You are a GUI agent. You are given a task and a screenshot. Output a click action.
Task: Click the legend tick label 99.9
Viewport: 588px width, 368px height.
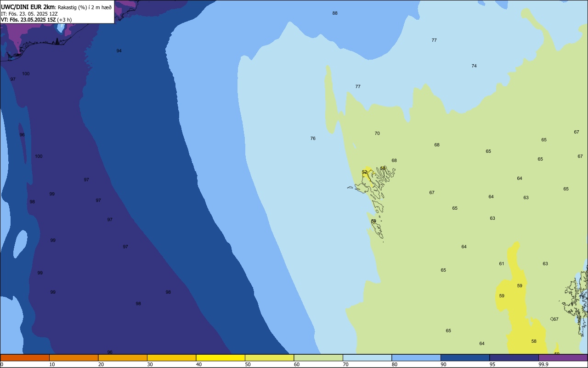543,364
